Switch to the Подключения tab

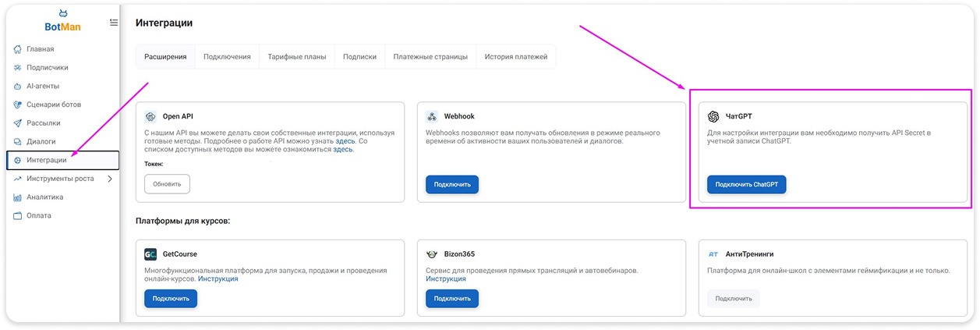227,57
